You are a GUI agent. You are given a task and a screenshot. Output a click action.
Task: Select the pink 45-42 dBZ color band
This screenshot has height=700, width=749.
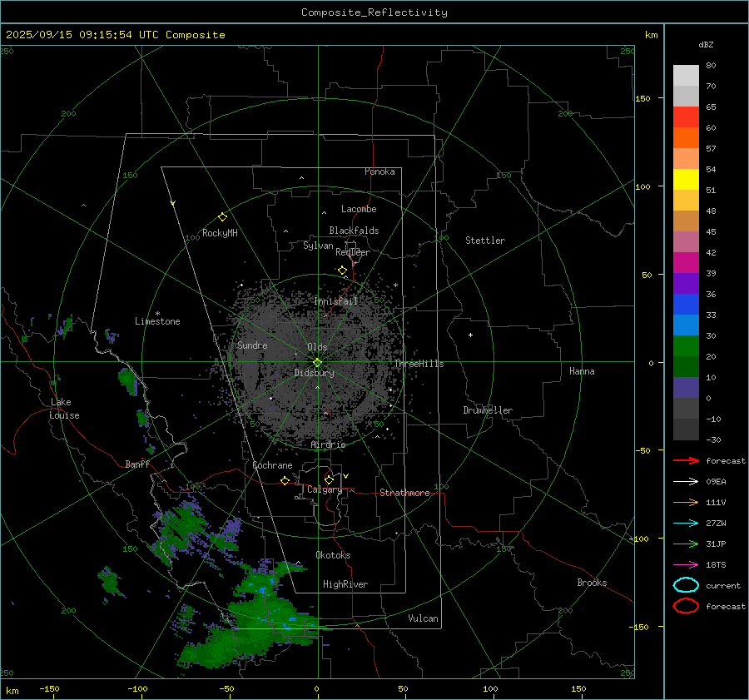tap(686, 241)
